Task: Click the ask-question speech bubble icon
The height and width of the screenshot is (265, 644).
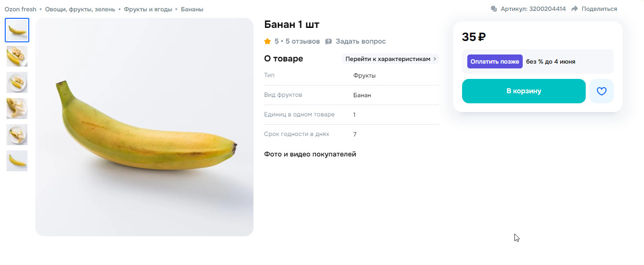Action: (x=329, y=41)
